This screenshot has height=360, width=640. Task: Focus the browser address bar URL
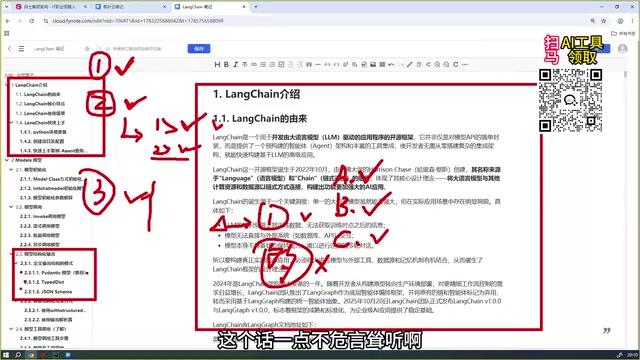pyautogui.click(x=138, y=21)
